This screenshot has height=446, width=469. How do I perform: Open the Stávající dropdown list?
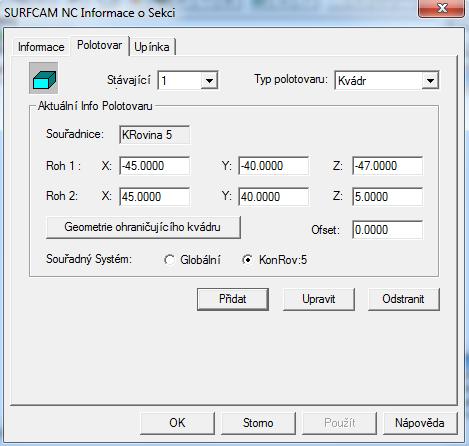209,80
